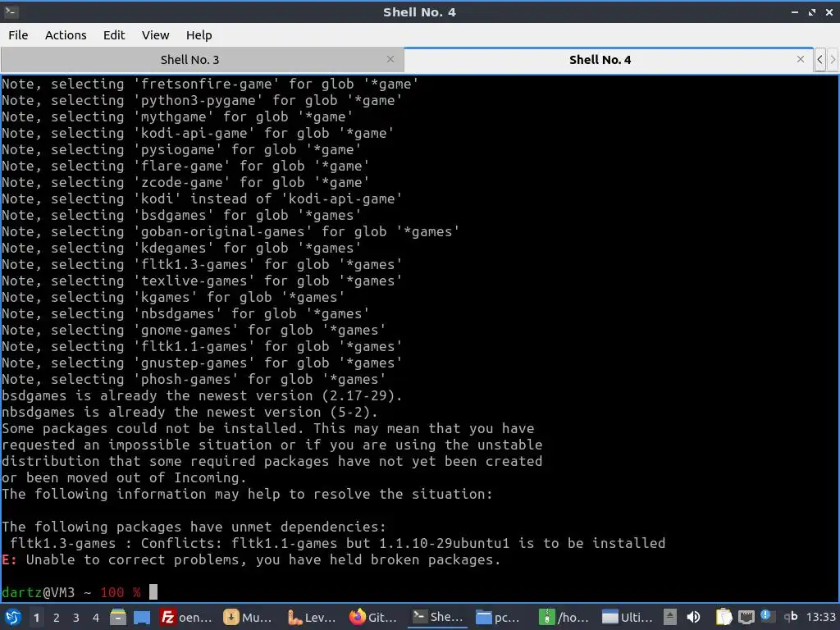Launch the file manager quick-launch icon
The height and width of the screenshot is (630, 840).
[118, 617]
